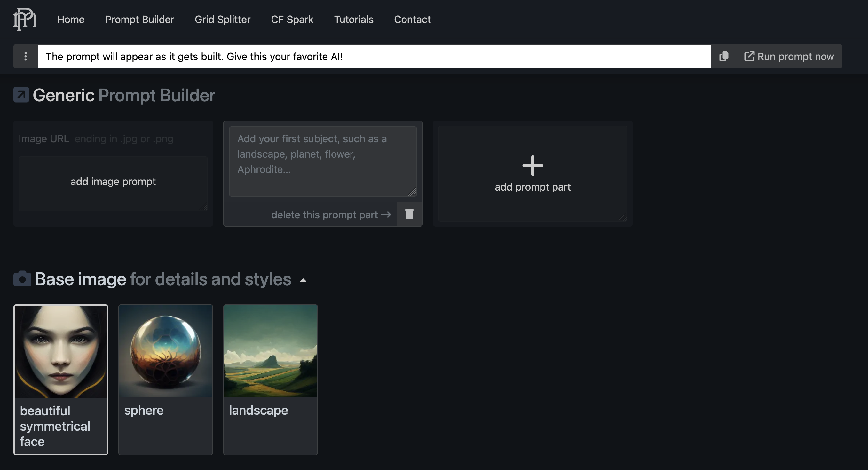Open Grid Splitter page
The image size is (868, 470).
point(222,19)
